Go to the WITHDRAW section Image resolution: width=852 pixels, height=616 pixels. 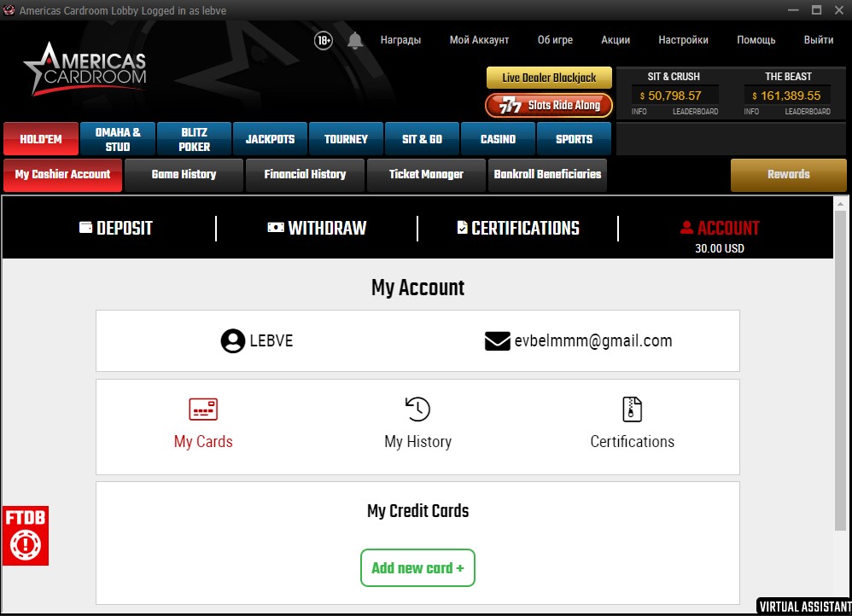[317, 228]
